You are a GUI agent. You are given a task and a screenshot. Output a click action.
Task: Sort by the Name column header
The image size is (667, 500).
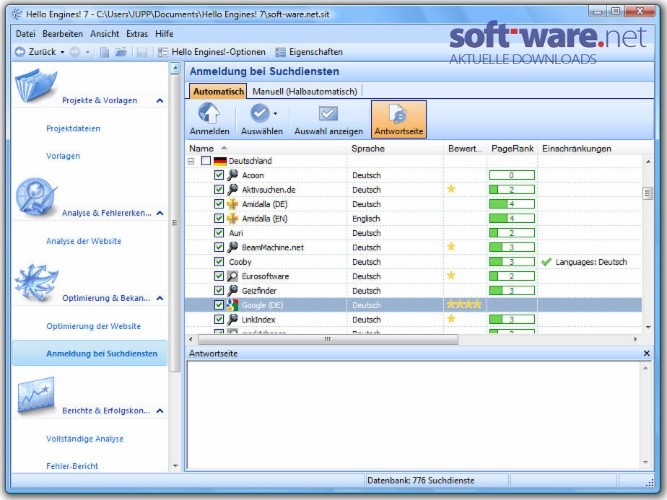(x=267, y=149)
